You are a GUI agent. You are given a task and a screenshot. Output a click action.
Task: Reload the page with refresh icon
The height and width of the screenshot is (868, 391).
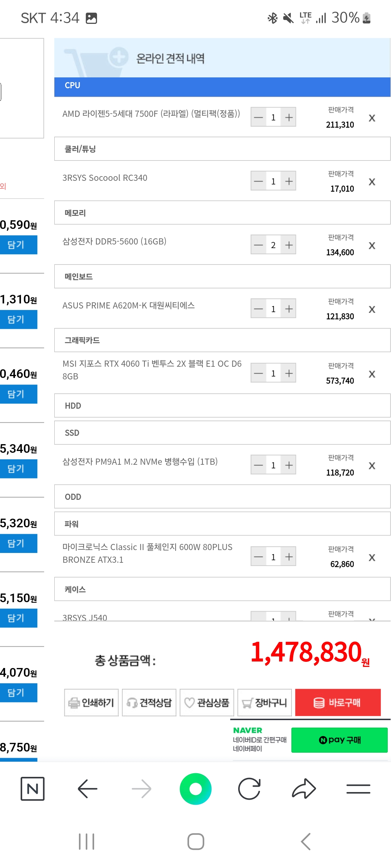click(x=249, y=788)
